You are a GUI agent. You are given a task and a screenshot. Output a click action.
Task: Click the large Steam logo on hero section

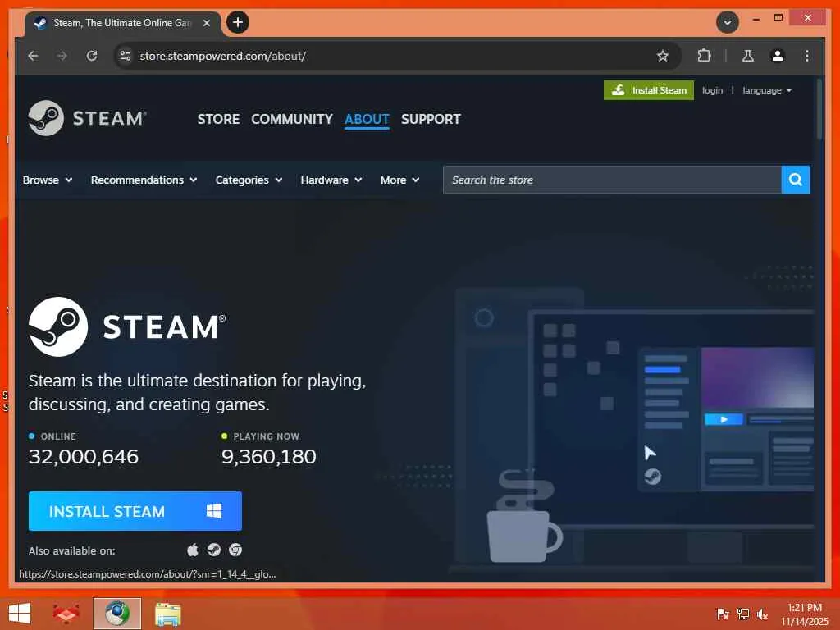(x=127, y=326)
